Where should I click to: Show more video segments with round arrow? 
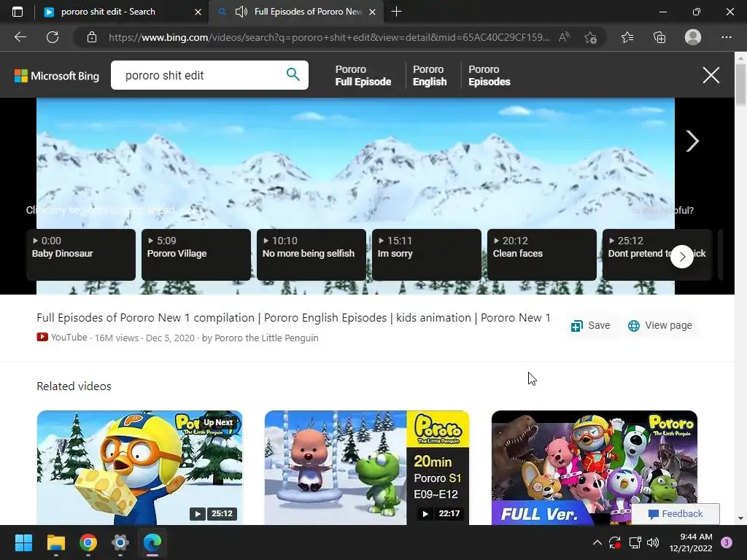682,257
